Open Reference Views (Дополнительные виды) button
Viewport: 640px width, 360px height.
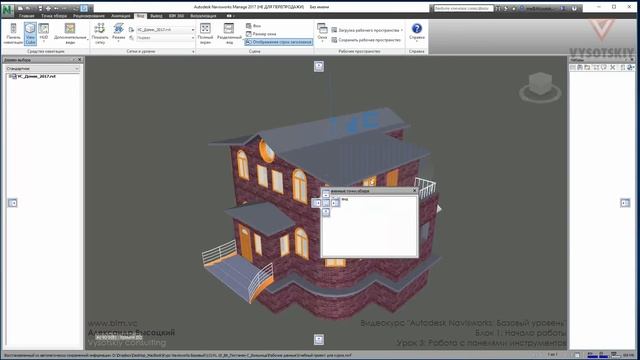tap(70, 33)
